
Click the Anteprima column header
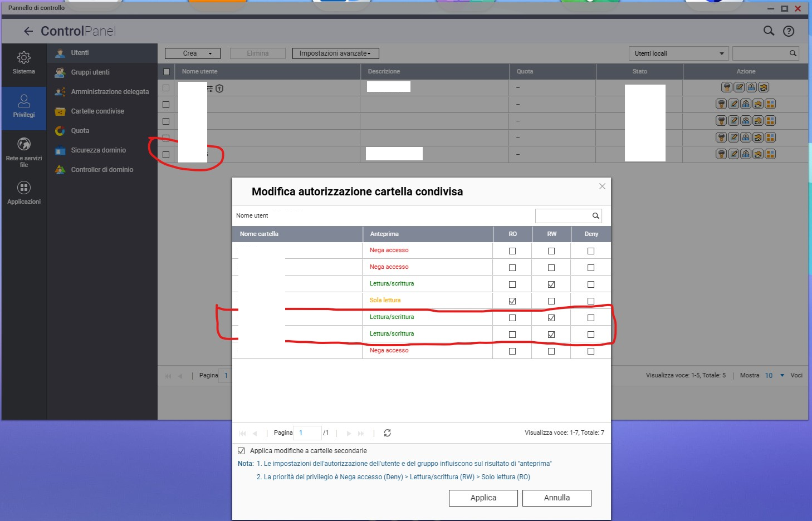point(427,234)
